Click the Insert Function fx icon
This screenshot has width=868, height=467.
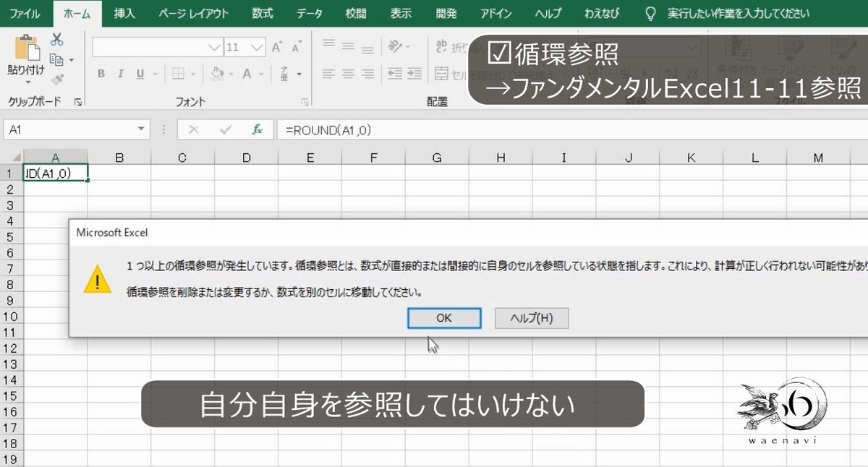click(x=257, y=130)
